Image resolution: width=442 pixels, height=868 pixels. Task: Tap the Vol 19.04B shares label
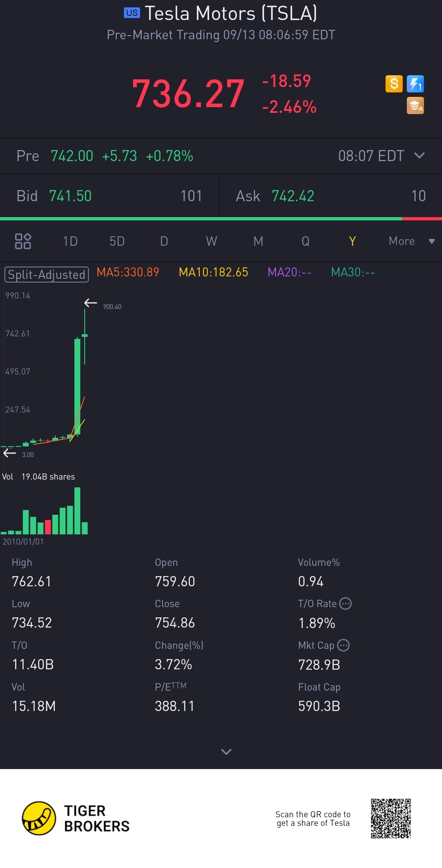[38, 477]
